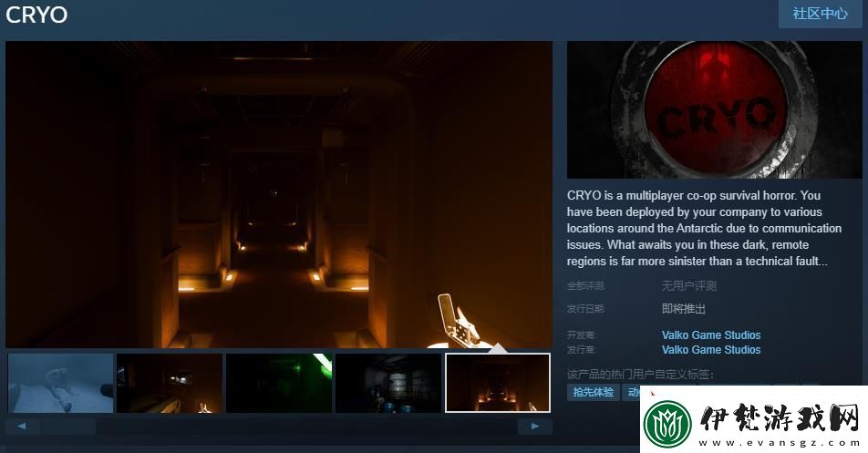Select the snowy blue first thumbnail
This screenshot has width=868, height=453.
(x=61, y=384)
